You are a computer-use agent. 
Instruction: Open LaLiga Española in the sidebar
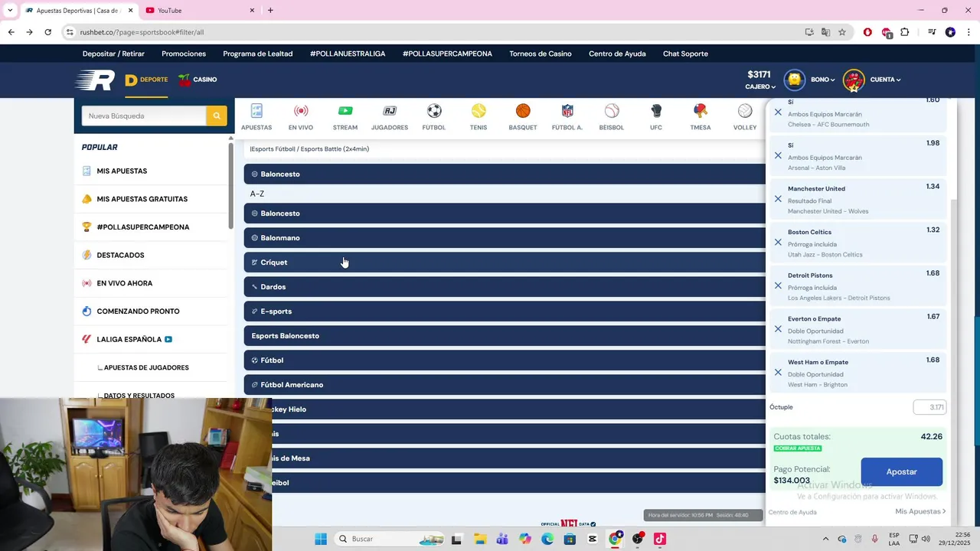[129, 339]
